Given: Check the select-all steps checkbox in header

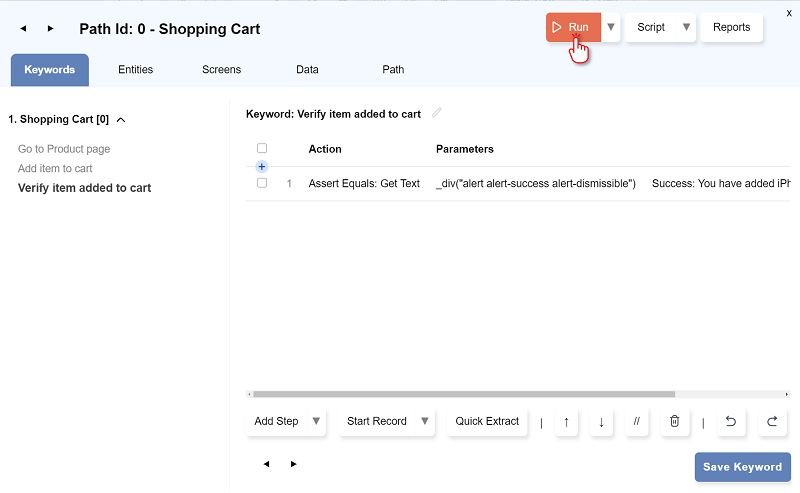Looking at the screenshot, I should 262,148.
